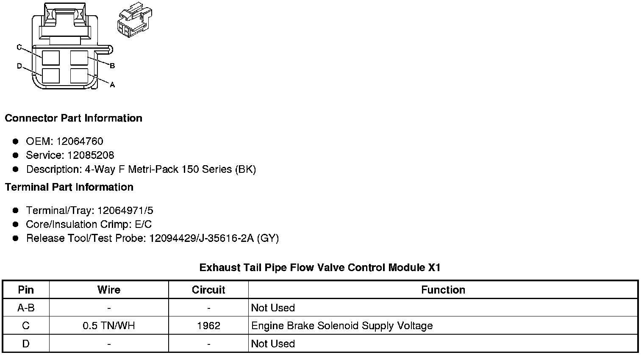Click Engine Brake Solenoid Supply Voltage cell
Image resolution: width=644 pixels, height=355 pixels.
(x=443, y=326)
